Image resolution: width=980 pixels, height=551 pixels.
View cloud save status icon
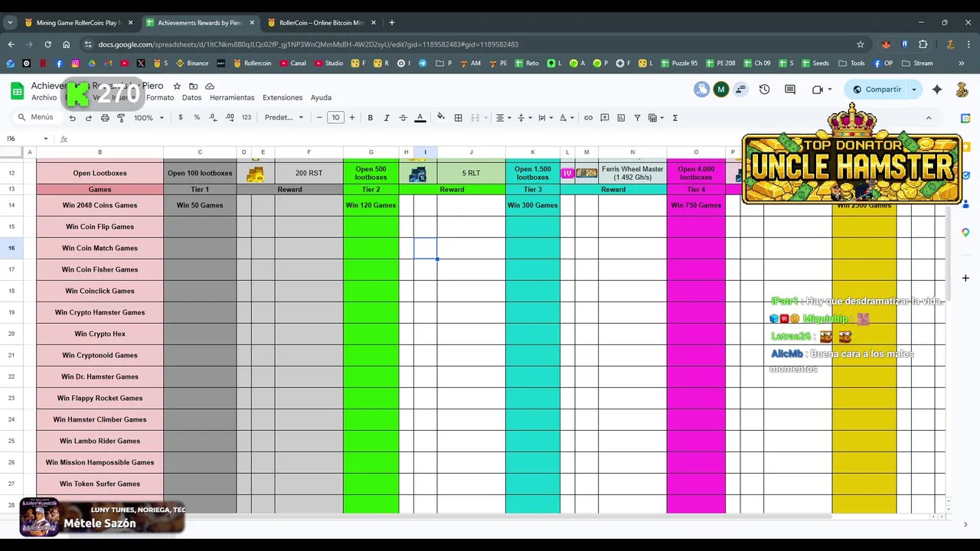coord(210,86)
